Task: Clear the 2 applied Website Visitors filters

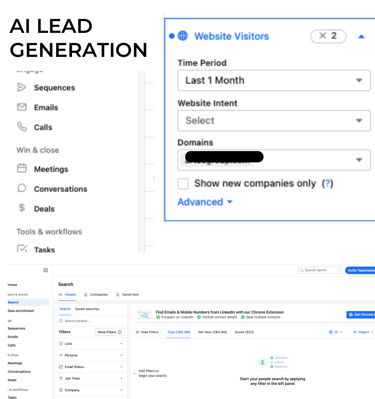Action: tap(328, 36)
